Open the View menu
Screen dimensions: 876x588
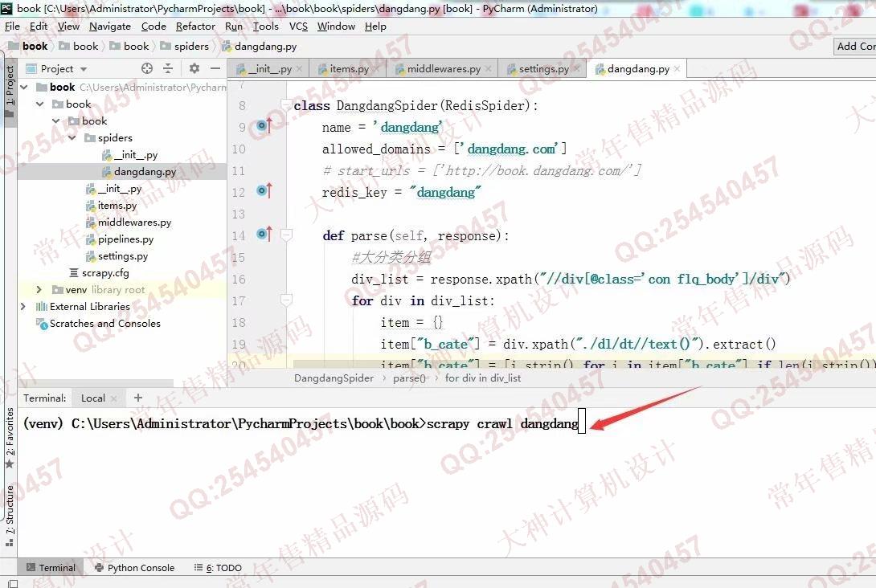68,27
